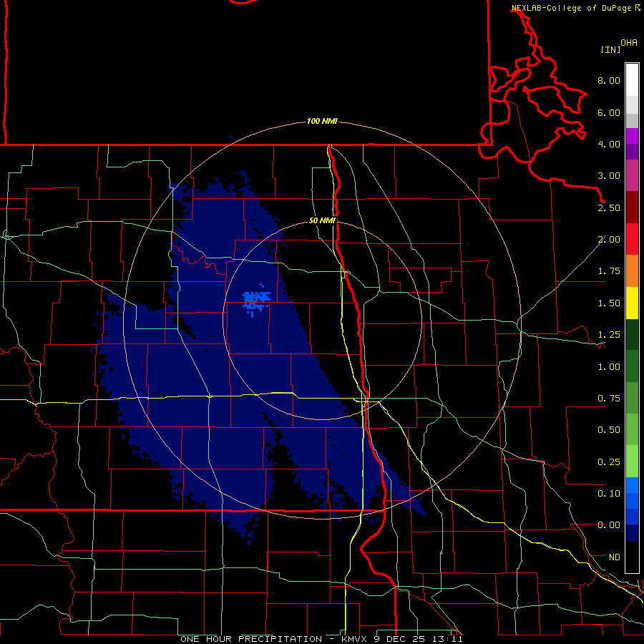Click the 0.50 legend value
644x644 pixels.
pos(609,430)
